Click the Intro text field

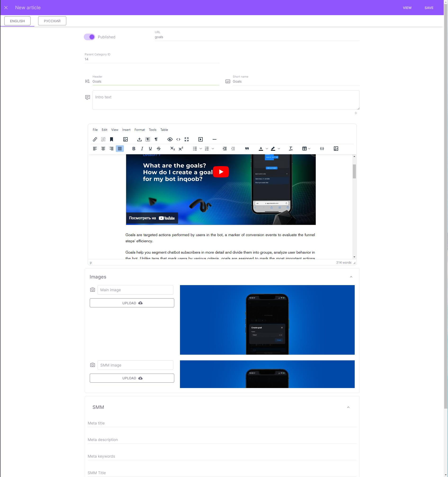click(x=226, y=100)
